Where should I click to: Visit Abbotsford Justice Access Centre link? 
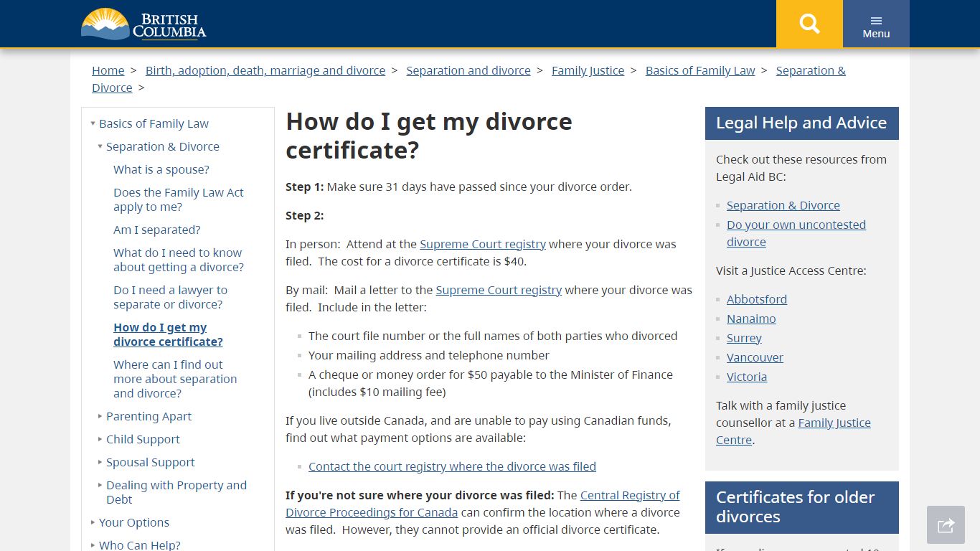(x=757, y=299)
